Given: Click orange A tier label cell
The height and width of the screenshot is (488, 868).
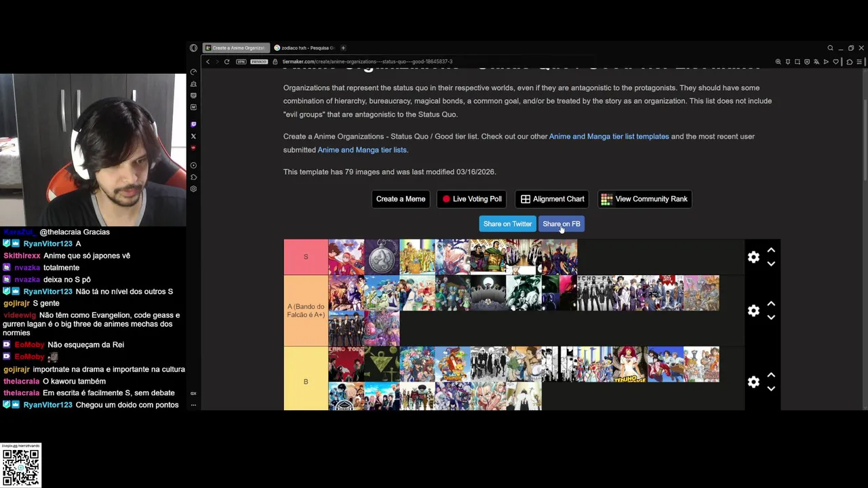Looking at the screenshot, I should tap(306, 310).
